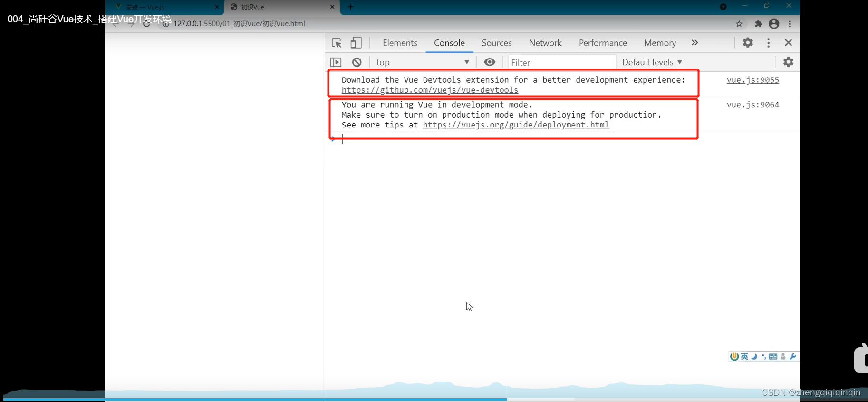Open the top context dropdown
The height and width of the screenshot is (402, 868).
click(423, 62)
